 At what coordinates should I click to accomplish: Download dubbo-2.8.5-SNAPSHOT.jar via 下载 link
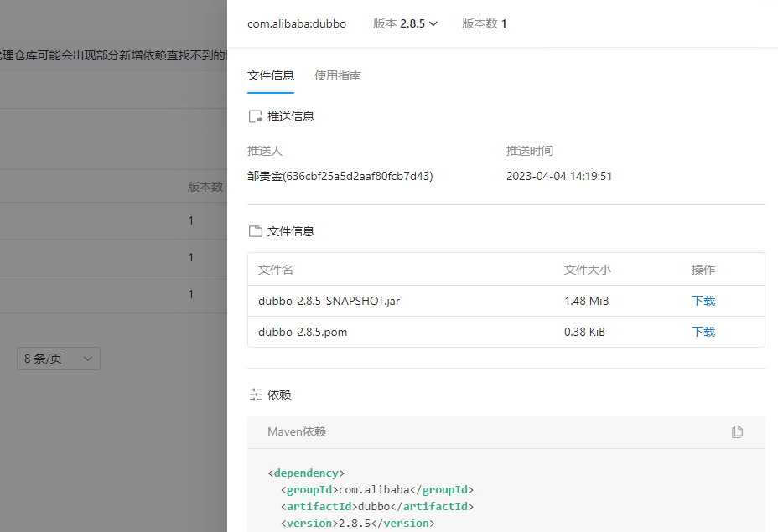click(x=703, y=301)
